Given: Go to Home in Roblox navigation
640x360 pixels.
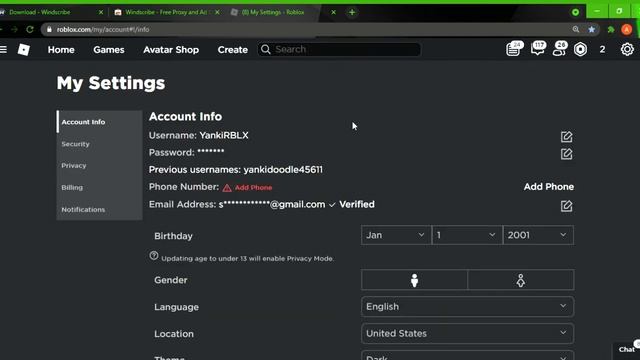Looking at the screenshot, I should click(61, 49).
